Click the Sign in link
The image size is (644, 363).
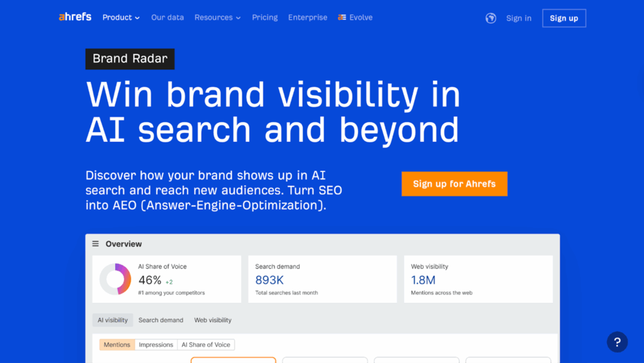(x=519, y=18)
